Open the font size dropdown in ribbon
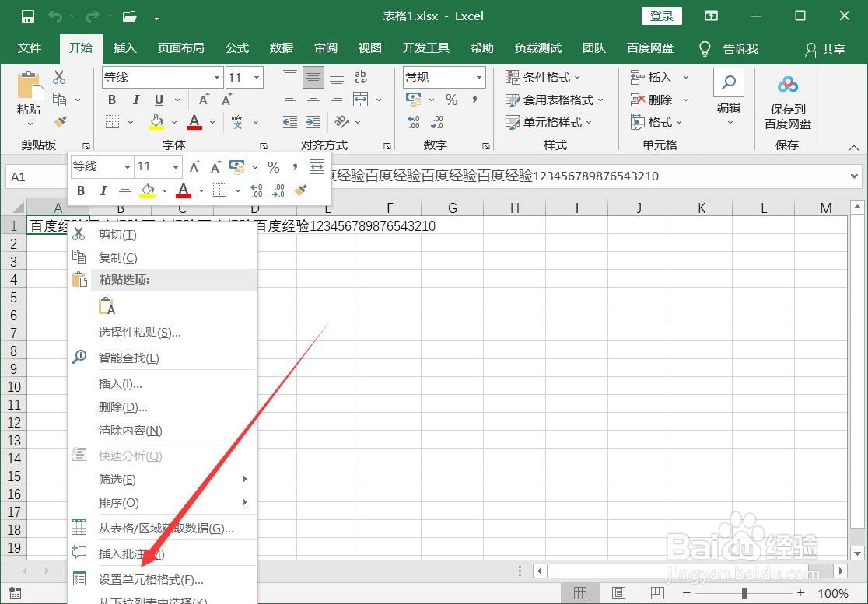 [257, 78]
